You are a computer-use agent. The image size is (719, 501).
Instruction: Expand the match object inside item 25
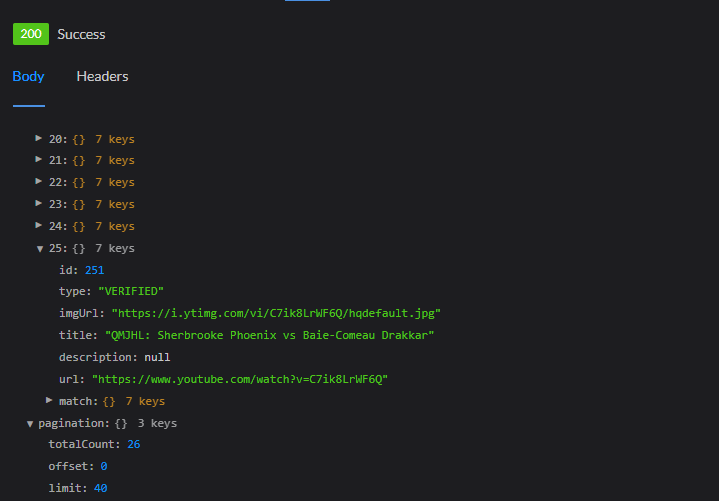pos(49,400)
